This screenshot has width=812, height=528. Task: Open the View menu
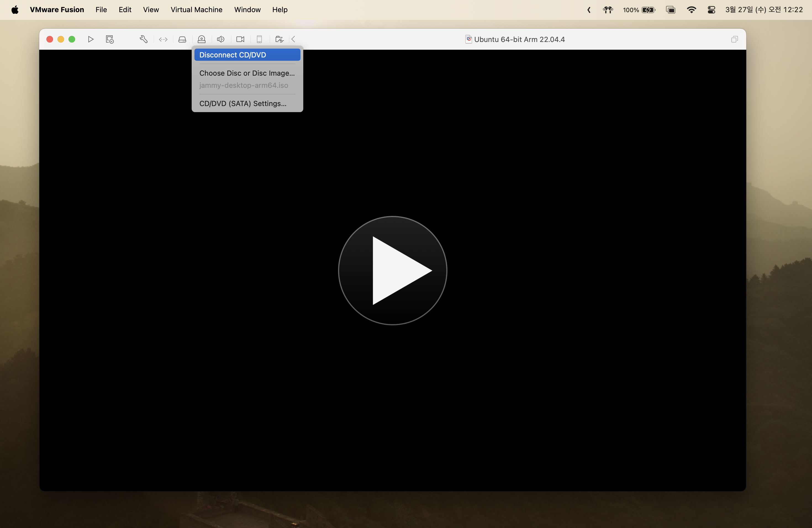tap(151, 10)
